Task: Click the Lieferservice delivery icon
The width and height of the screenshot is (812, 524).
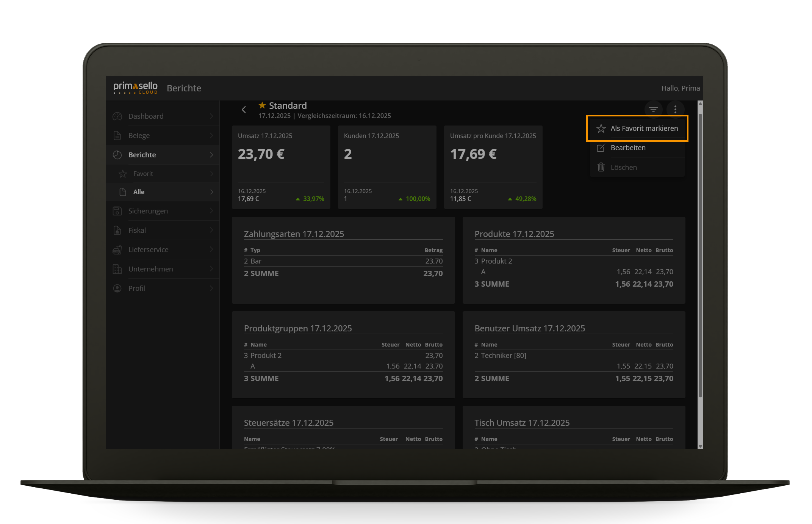Action: 117,250
